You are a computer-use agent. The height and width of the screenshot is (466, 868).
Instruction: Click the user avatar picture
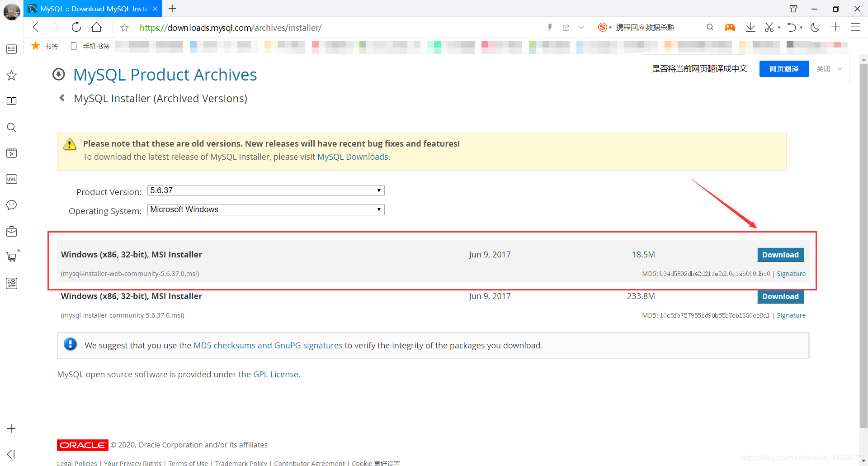12,11
